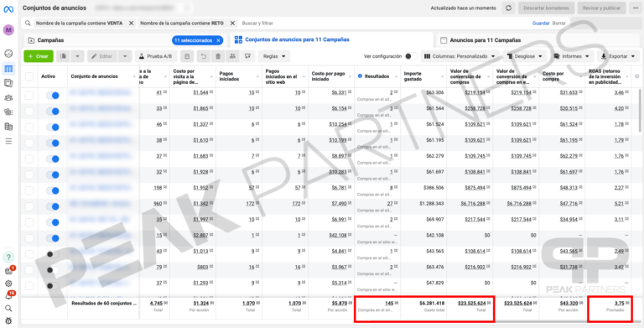644x328 pixels.
Task: Click the duplicate ad sets icon
Action: coord(64,56)
